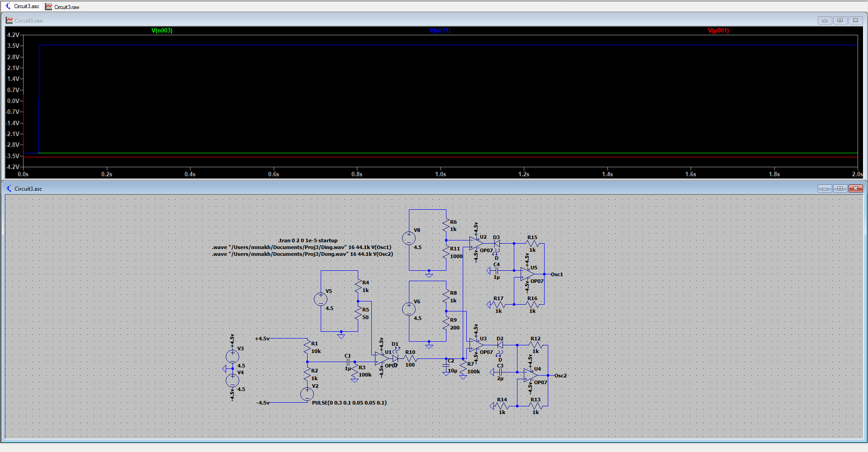Click the V2 pulse source symbol
Image resolution: width=868 pixels, height=452 pixels.
coord(307,394)
